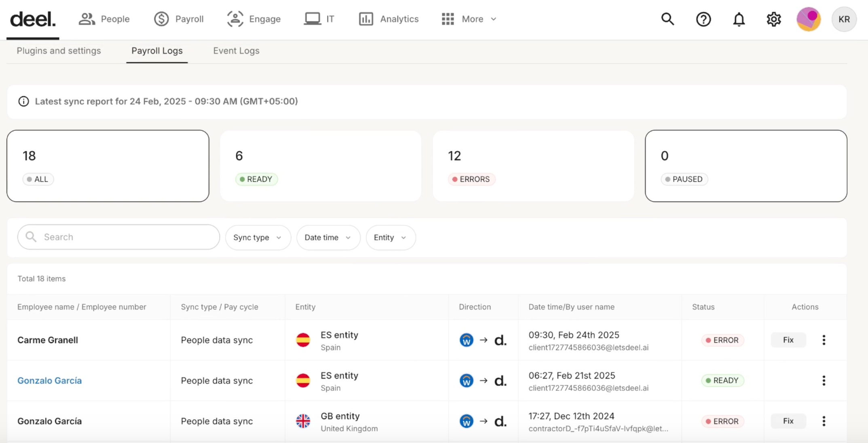868x443 pixels.
Task: Click the Spain flag in the READY row
Action: pyautogui.click(x=303, y=380)
